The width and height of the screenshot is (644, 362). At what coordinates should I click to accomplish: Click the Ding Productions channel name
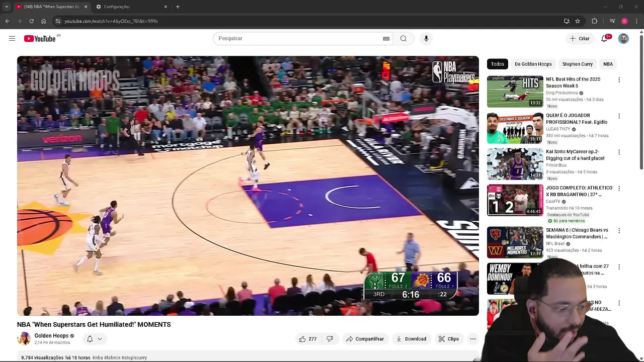[x=561, y=93]
